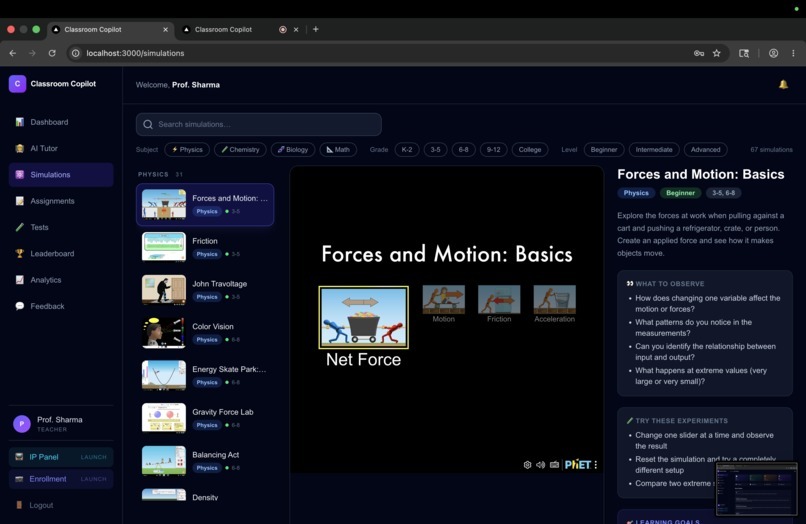Image resolution: width=806 pixels, height=524 pixels.
Task: Toggle the K-2 grade filter
Action: tap(407, 150)
